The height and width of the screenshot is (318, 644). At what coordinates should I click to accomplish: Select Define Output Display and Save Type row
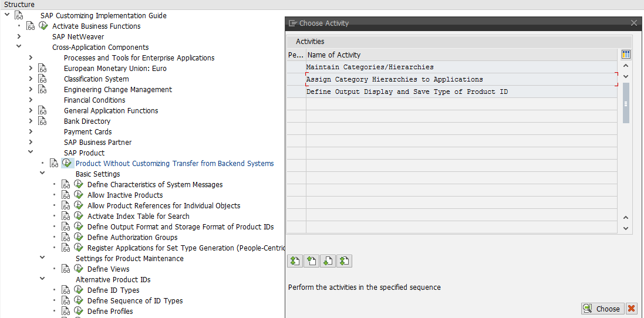[x=407, y=92]
